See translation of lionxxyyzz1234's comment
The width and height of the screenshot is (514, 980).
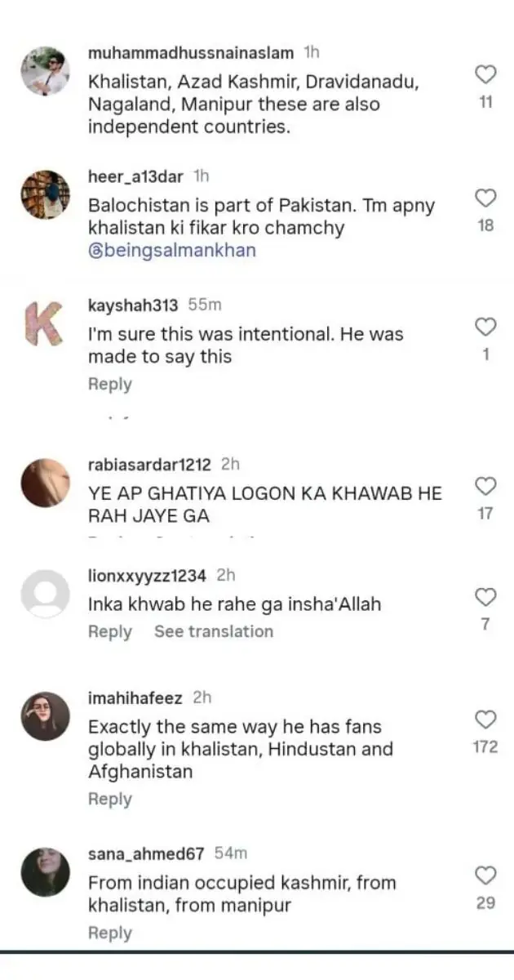[x=214, y=631]
